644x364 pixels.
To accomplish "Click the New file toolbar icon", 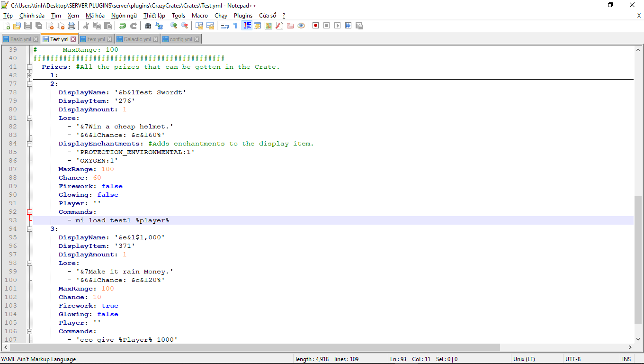I will [x=7, y=26].
